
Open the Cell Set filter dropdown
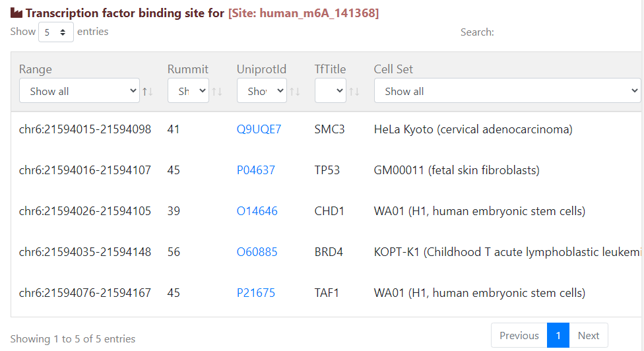click(507, 91)
